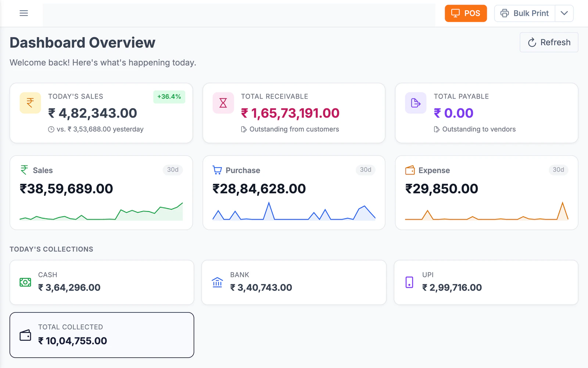Click the ₹38,59,689.00 Sales total
Viewport: 588px width, 368px height.
click(66, 189)
